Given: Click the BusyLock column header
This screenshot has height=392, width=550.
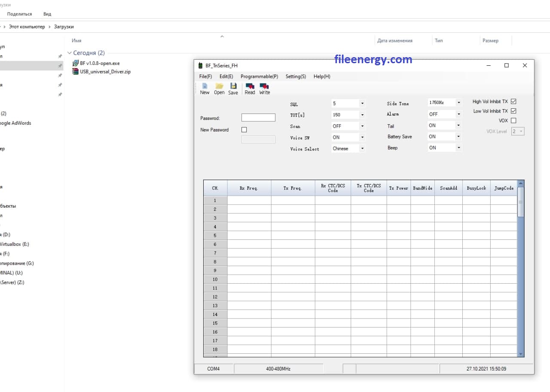Looking at the screenshot, I should coord(477,188).
